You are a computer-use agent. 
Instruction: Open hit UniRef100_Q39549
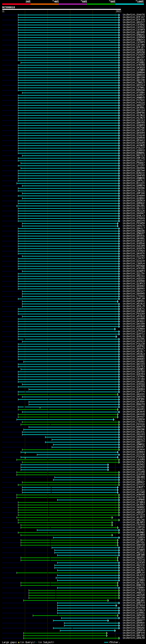click(134, 37)
